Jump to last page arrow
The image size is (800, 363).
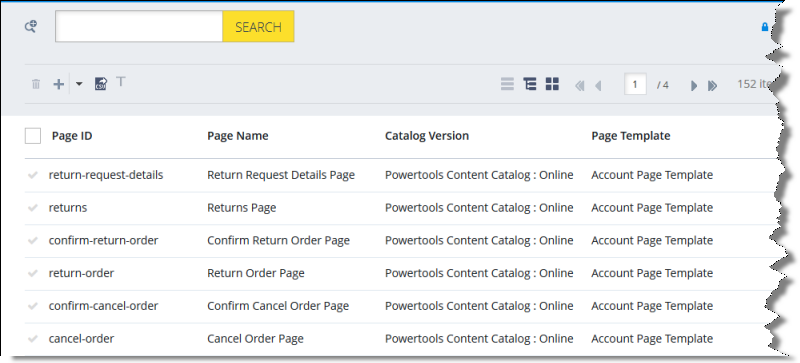pos(712,86)
